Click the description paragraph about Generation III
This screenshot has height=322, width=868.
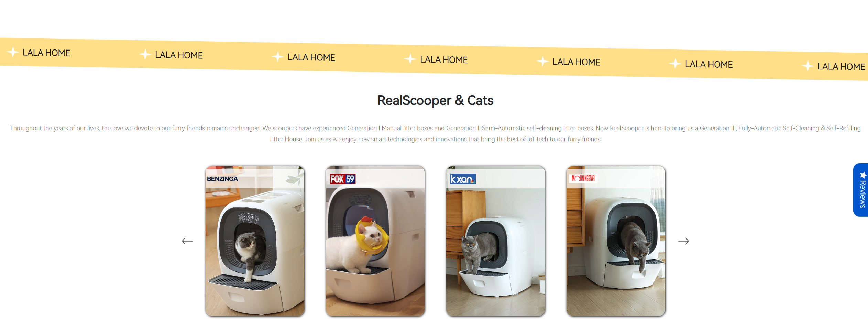click(435, 134)
